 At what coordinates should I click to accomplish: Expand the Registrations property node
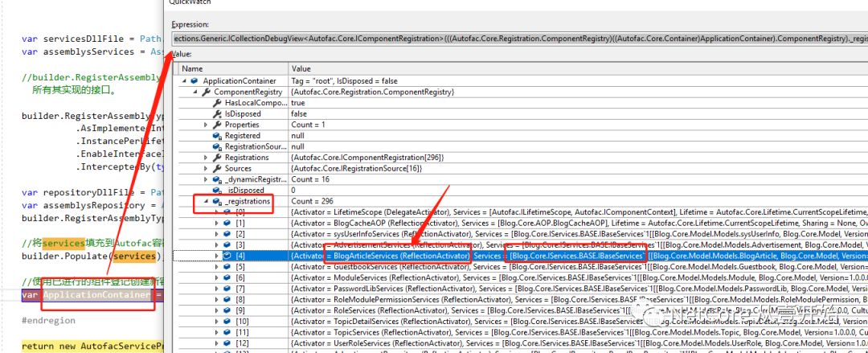[x=207, y=158]
